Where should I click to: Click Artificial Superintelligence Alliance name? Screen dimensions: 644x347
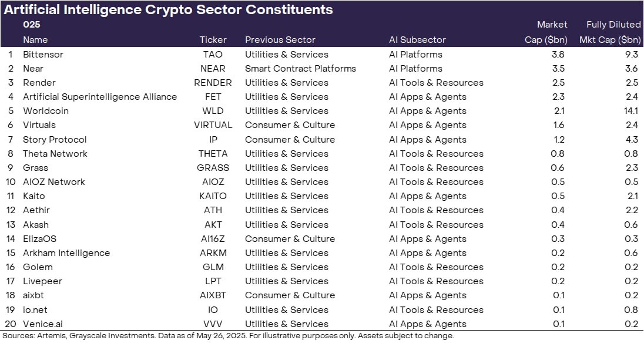[100, 97]
